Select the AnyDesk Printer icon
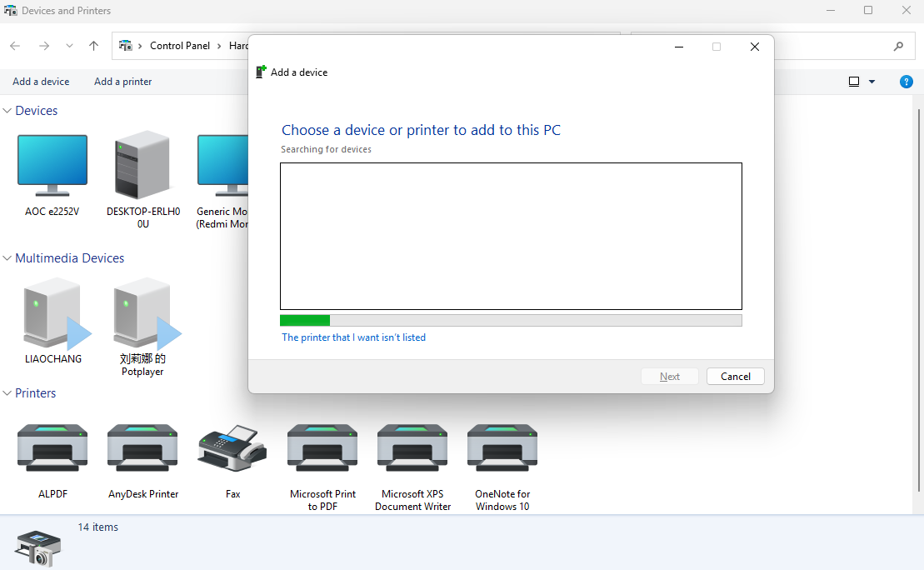 142,449
